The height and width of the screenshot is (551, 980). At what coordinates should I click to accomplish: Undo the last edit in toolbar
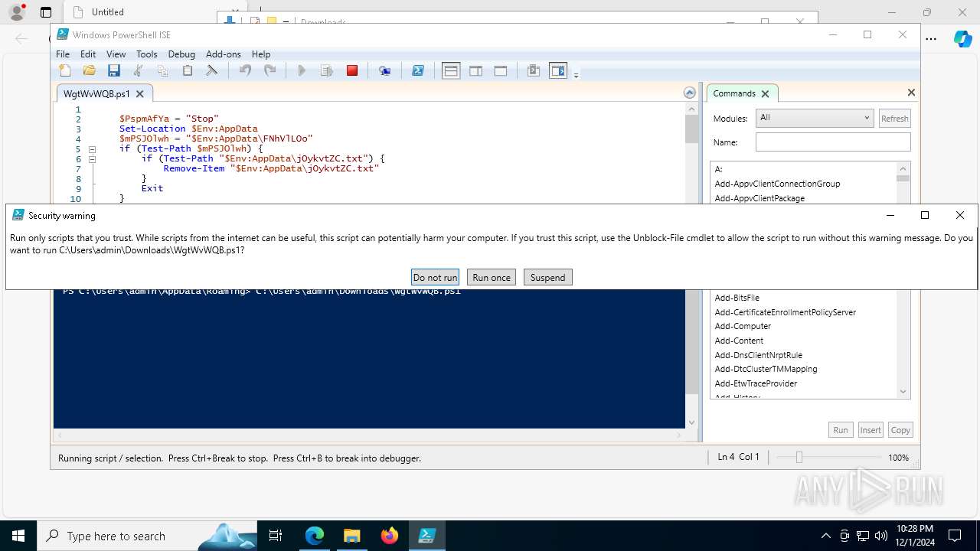[245, 71]
